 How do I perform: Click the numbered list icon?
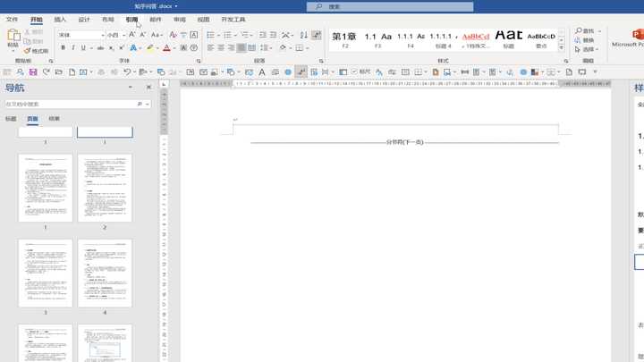click(227, 35)
